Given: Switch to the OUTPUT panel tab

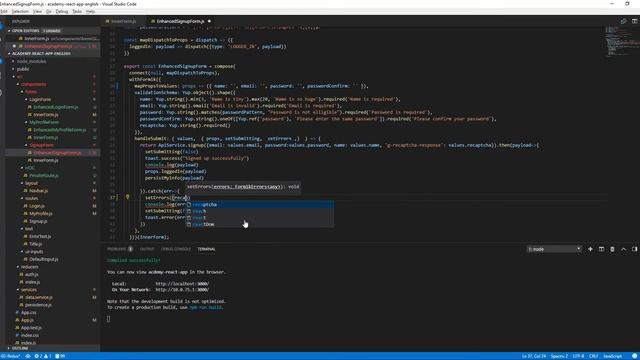Looking at the screenshot, I should click(x=147, y=249).
